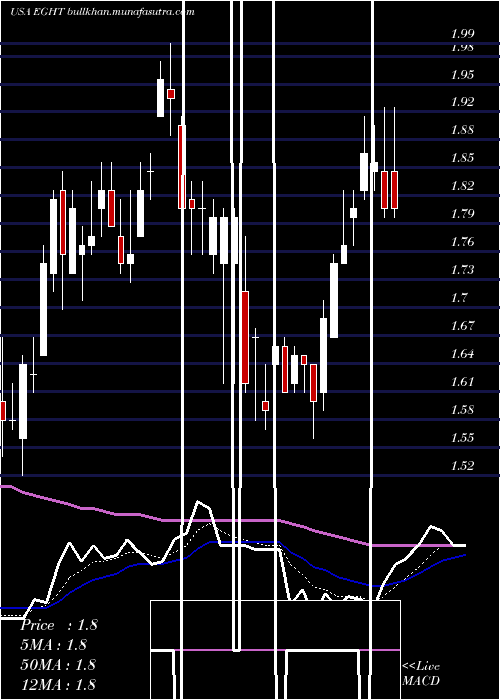Click the 1.79 price axis label
This screenshot has width=500, height=700.
tap(462, 213)
